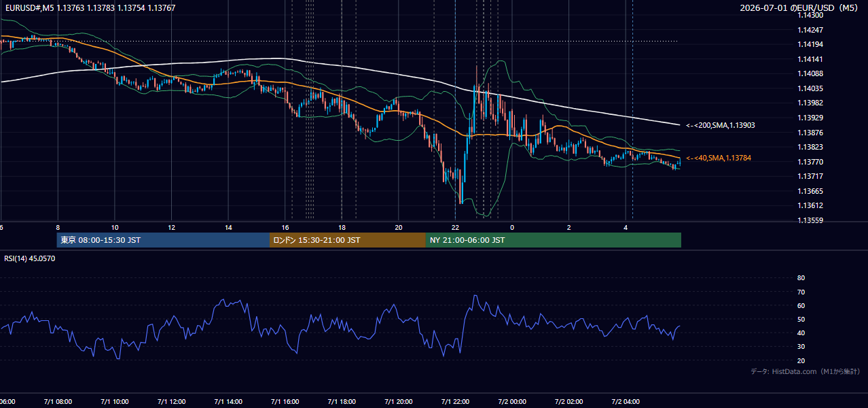Click the 7/1 22:00 bottom time label
Image resolution: width=868 pixels, height=408 pixels.
click(455, 402)
